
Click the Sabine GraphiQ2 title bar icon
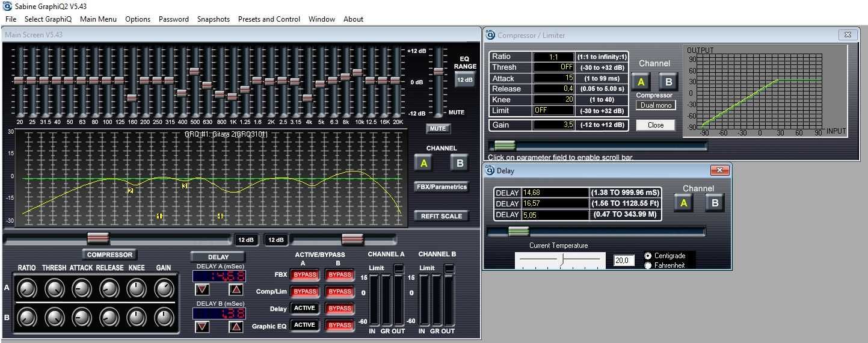[7, 6]
